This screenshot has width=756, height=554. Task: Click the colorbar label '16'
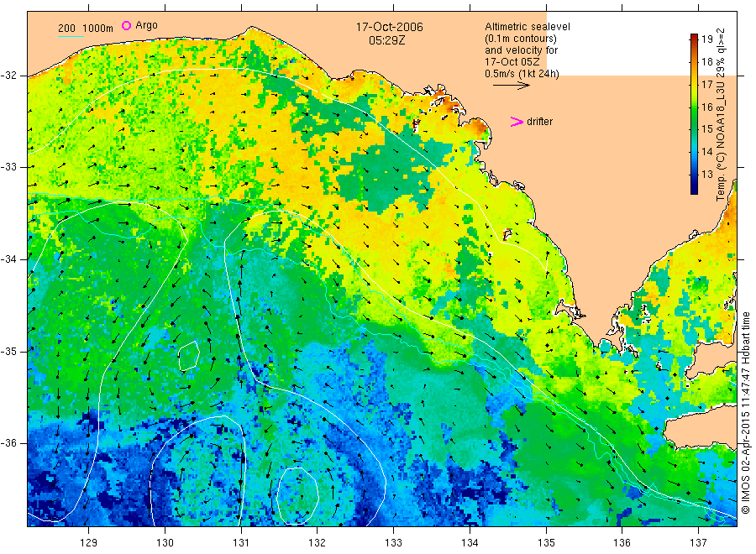(x=706, y=107)
